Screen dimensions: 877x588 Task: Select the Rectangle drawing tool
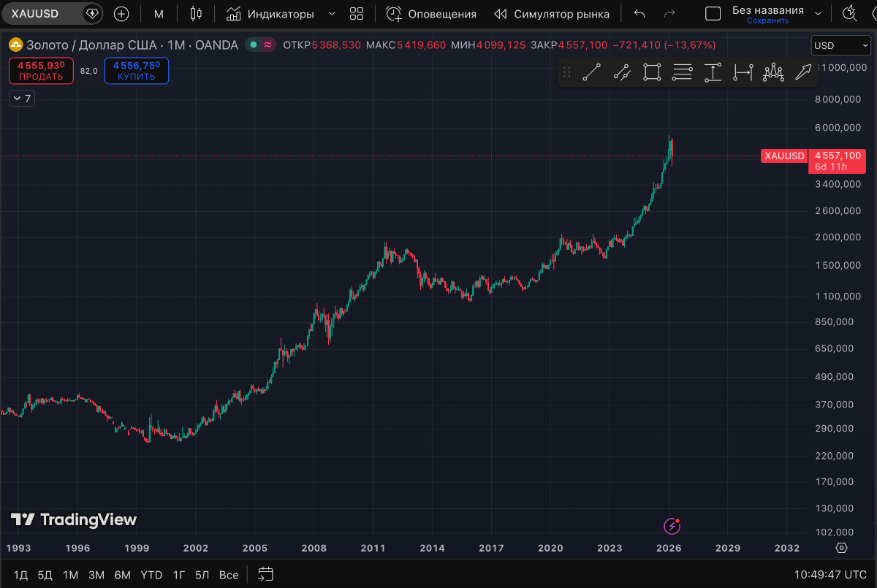tap(652, 72)
